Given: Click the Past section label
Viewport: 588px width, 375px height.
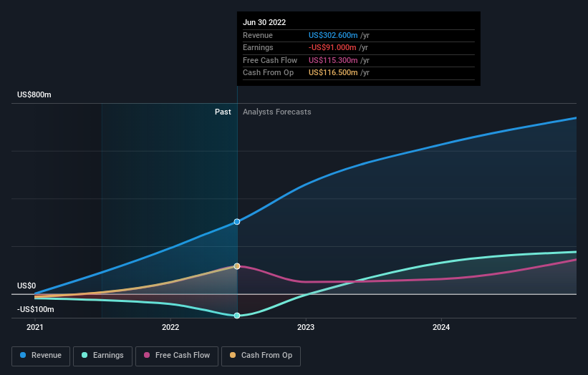Looking at the screenshot, I should [x=223, y=112].
